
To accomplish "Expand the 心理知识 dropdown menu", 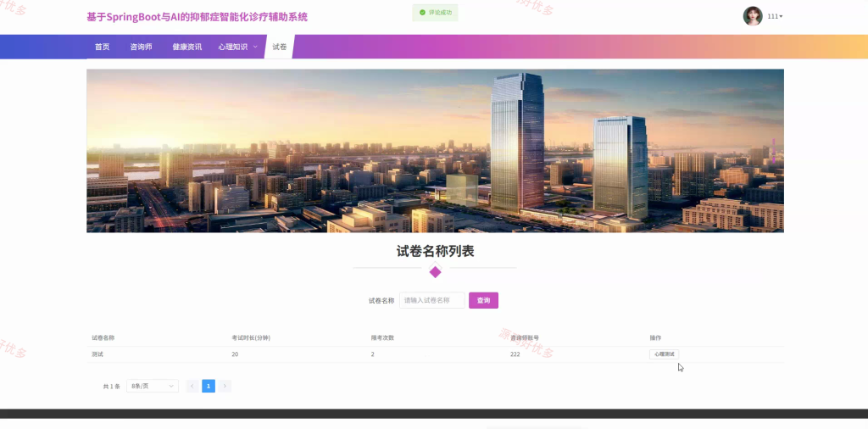I will click(238, 47).
